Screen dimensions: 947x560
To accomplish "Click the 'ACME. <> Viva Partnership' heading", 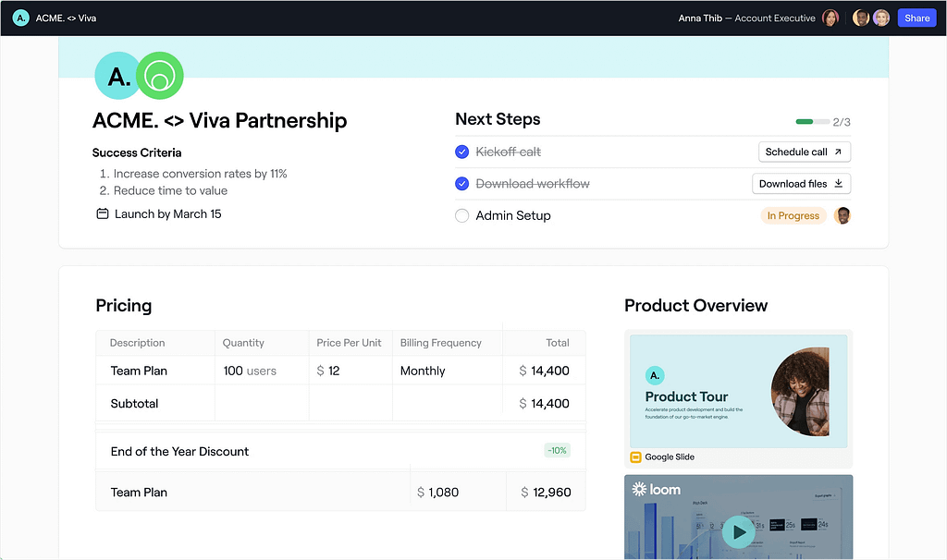I will pos(220,121).
